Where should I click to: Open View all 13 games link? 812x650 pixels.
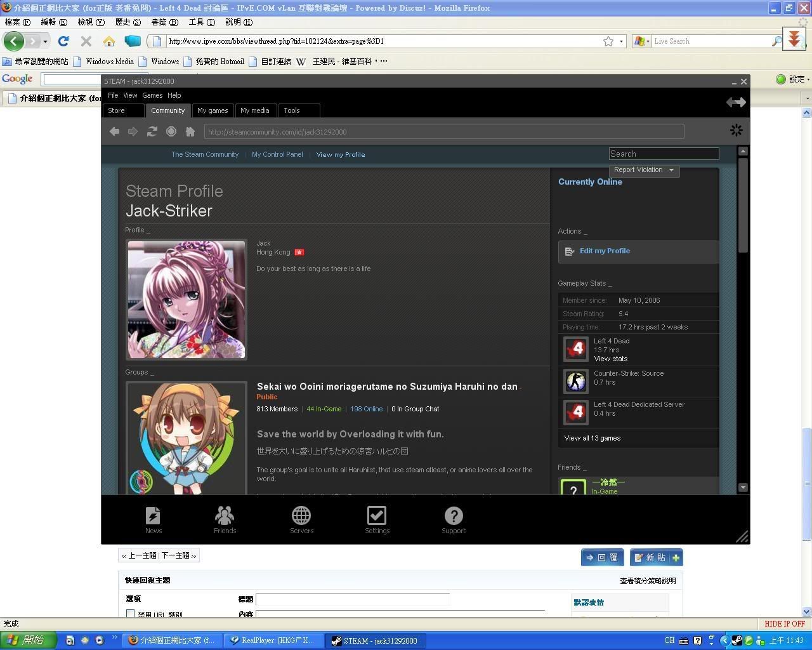(x=592, y=438)
